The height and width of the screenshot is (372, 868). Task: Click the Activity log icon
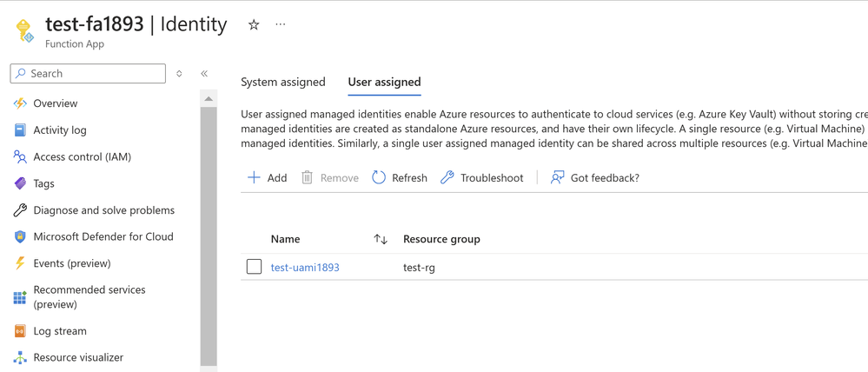(x=20, y=130)
